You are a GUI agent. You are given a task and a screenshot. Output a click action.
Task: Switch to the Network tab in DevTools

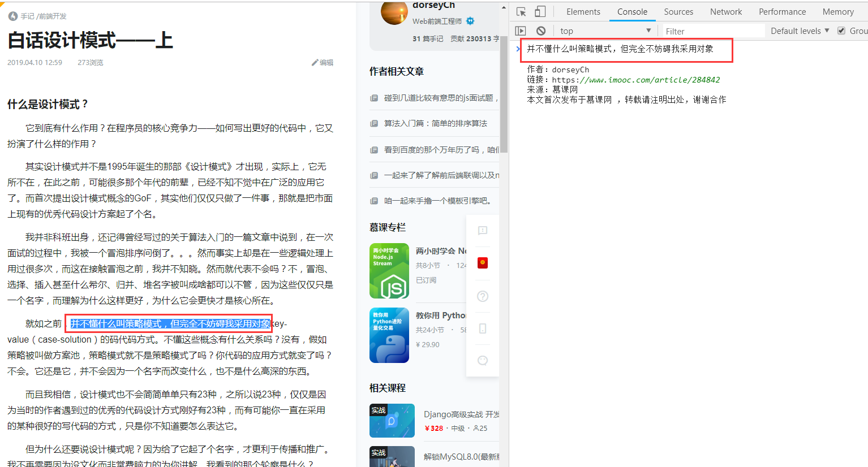725,11
